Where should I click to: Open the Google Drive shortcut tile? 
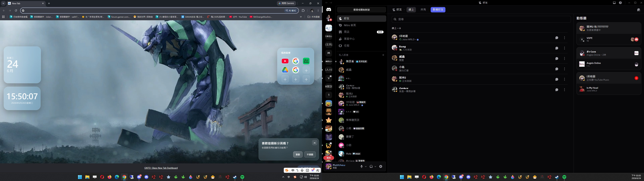click(285, 70)
